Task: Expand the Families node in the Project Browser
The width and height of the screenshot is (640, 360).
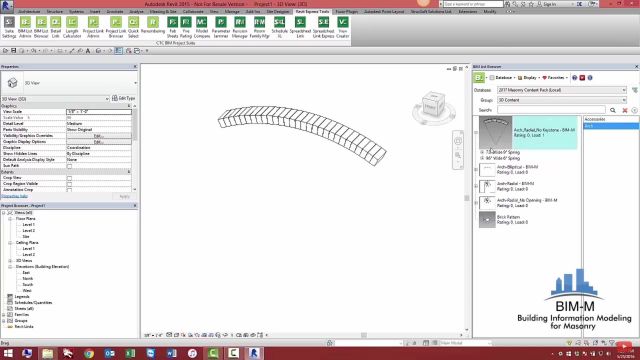Action: [4, 315]
